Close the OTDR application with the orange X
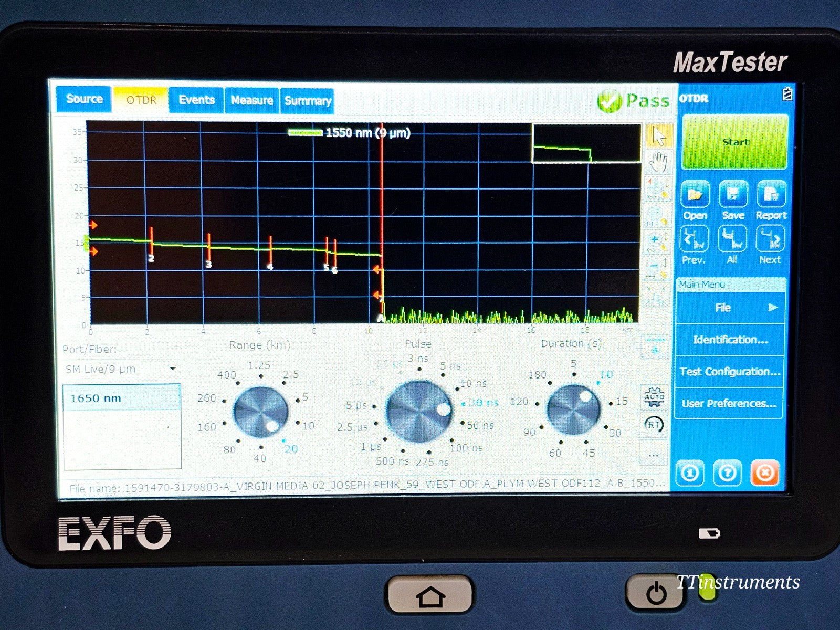The height and width of the screenshot is (630, 840). pyautogui.click(x=765, y=474)
